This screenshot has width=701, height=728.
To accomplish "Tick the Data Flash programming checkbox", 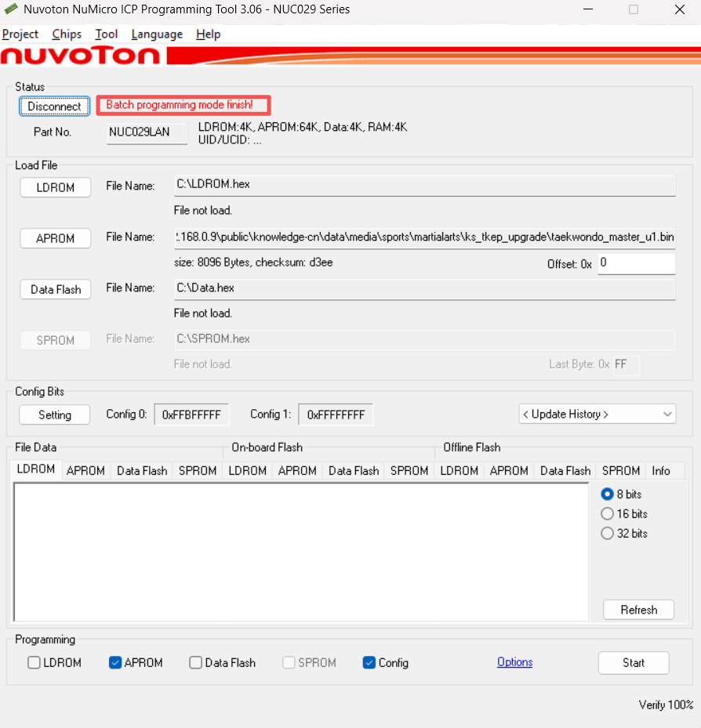I will (x=196, y=663).
